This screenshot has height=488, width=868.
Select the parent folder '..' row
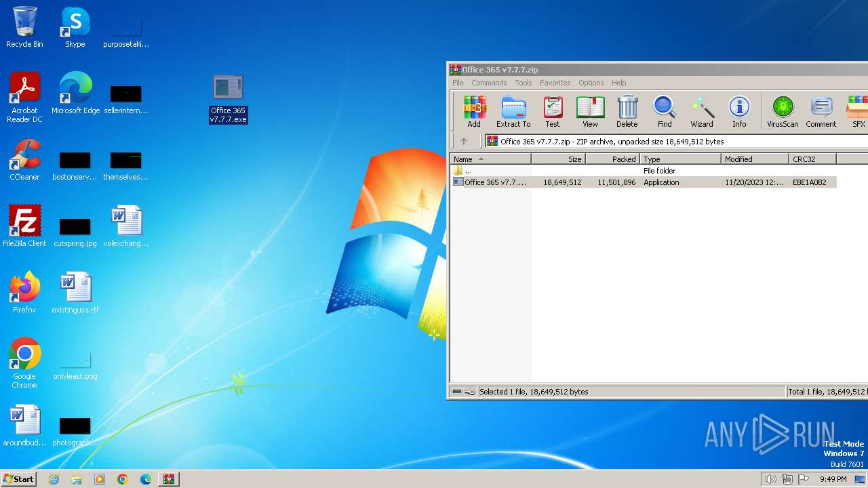pyautogui.click(x=644, y=171)
